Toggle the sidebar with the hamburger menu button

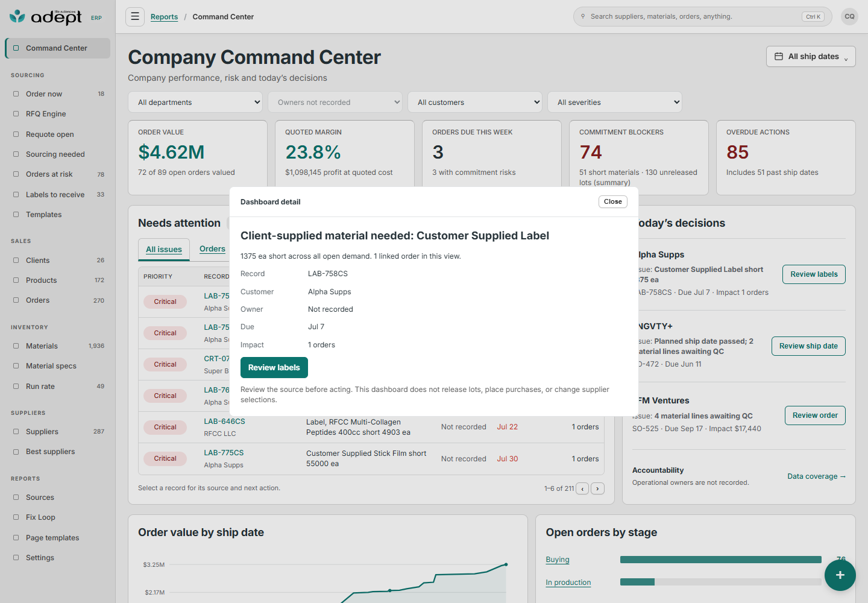click(135, 17)
